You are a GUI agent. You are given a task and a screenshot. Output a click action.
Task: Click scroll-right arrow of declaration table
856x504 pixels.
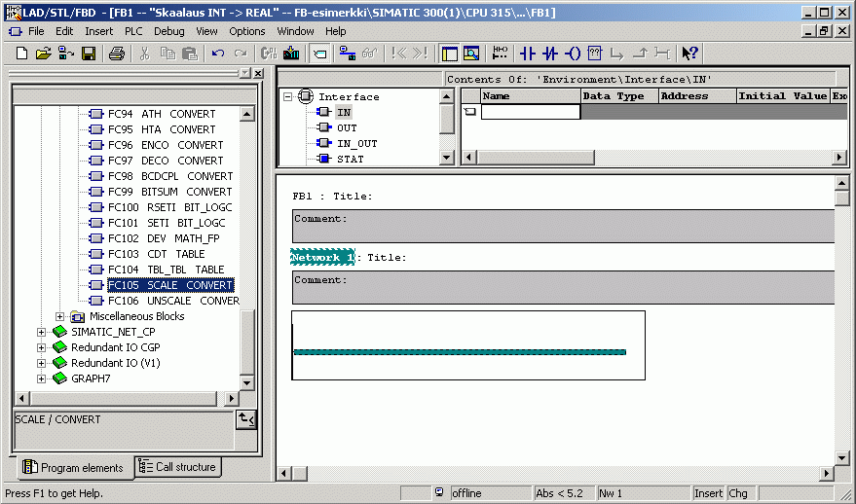(839, 158)
